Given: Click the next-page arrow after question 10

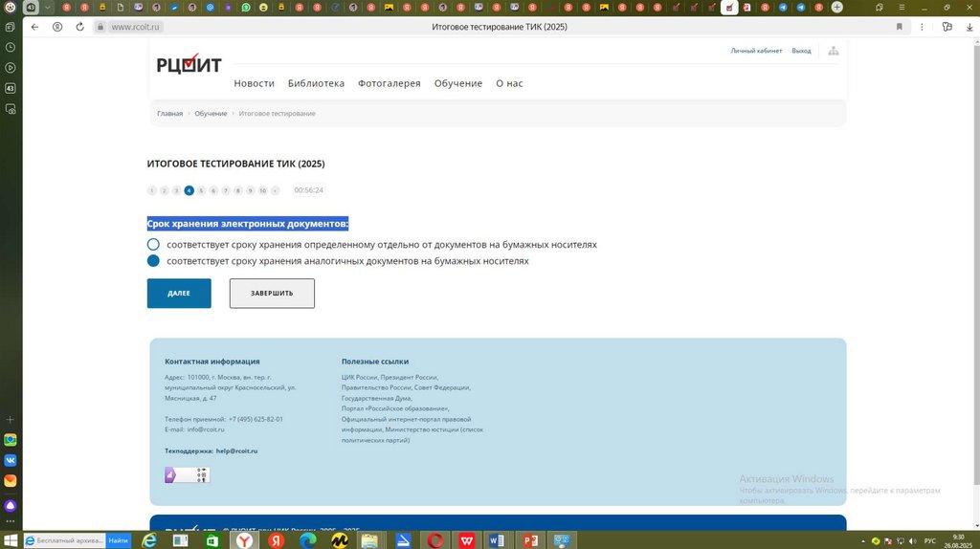Looking at the screenshot, I should point(275,190).
